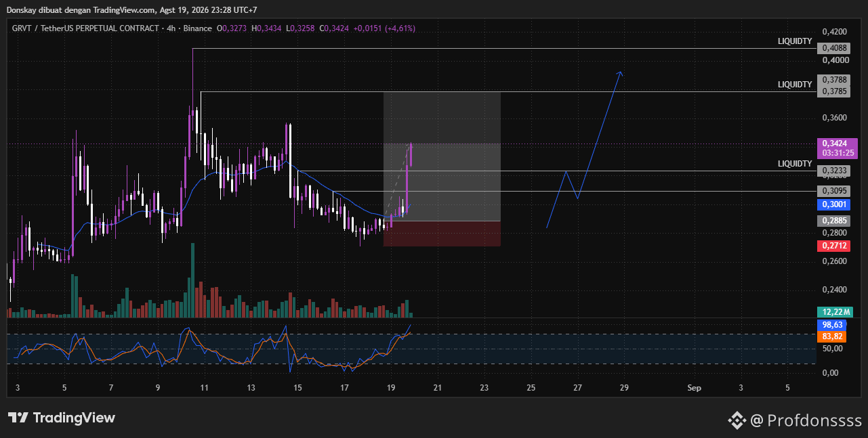Screen dimensions: 868x438
Task: Click the change readout +0,0151 (+4,61%)
Action: pyautogui.click(x=384, y=28)
